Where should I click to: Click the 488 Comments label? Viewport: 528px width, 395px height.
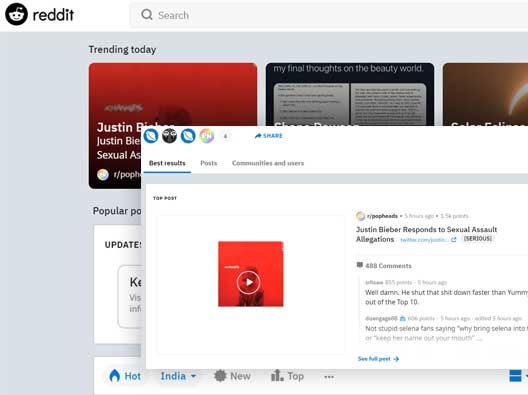point(388,266)
